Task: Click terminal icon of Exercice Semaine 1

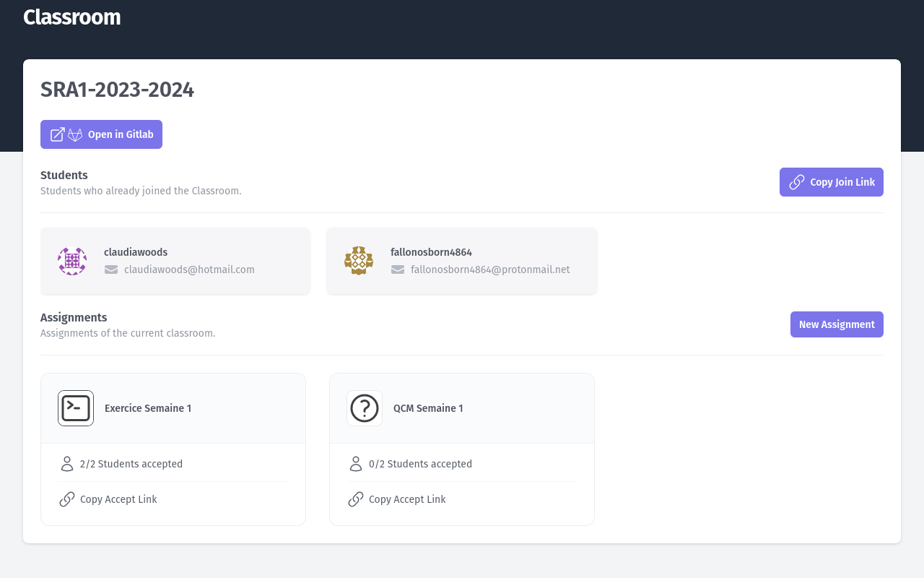Action: [76, 408]
